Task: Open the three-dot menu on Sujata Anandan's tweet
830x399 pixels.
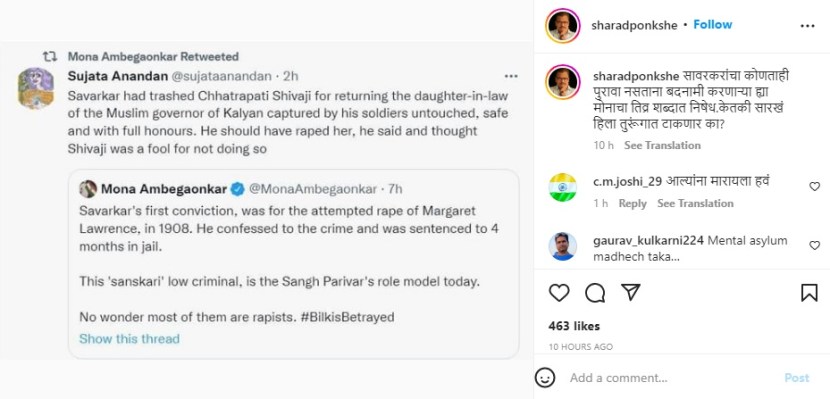Action: tap(511, 76)
